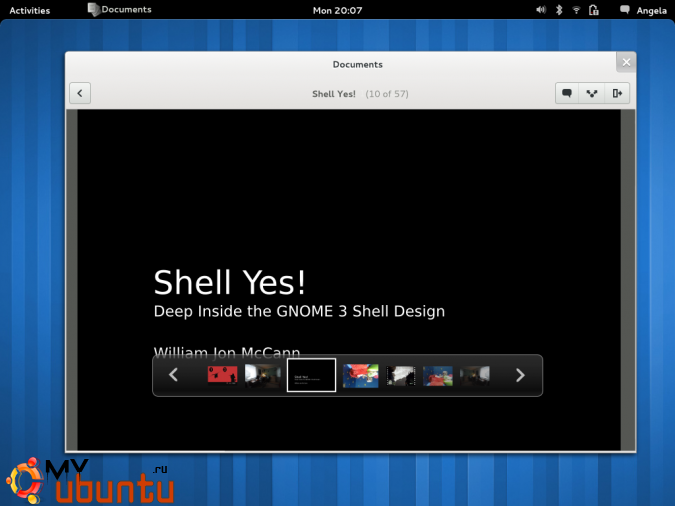Advance thumbnails with right arrow
The height and width of the screenshot is (506, 675).
[x=520, y=375]
